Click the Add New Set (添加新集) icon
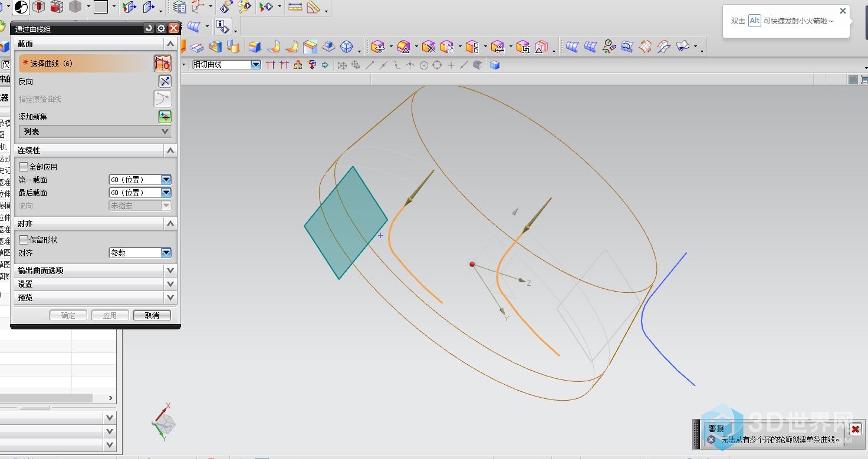 tap(165, 117)
